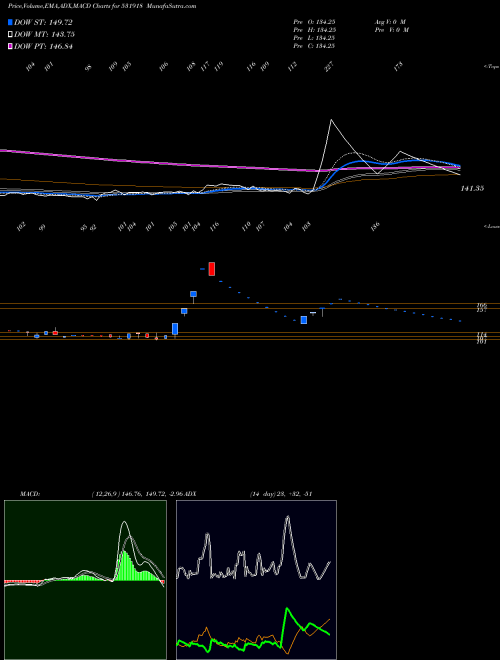Click the large red candlestick

click(x=212, y=269)
